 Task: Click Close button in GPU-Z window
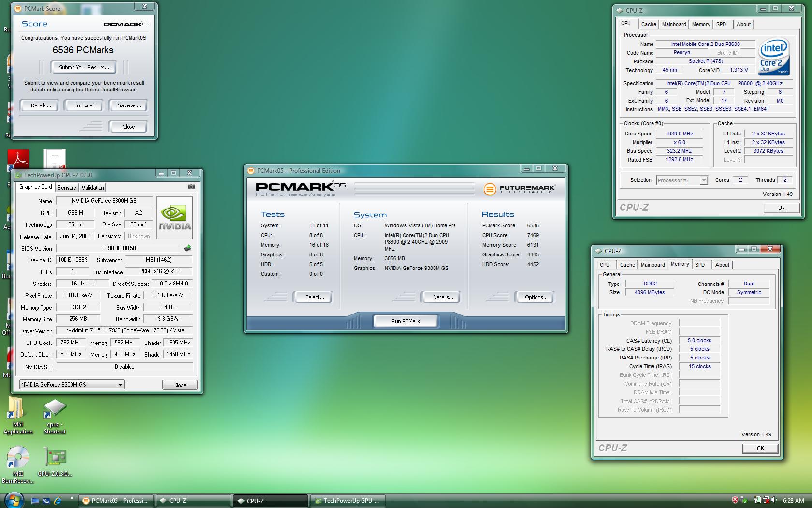coord(180,385)
